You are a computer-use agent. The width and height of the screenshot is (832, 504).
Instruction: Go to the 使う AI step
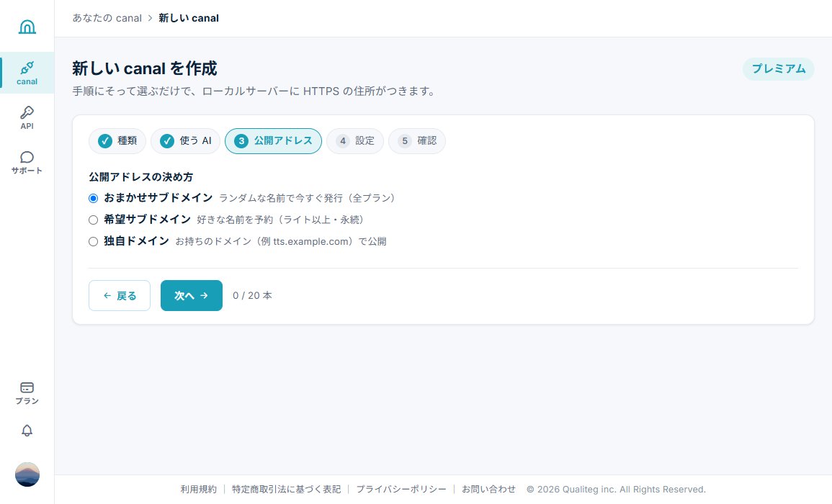point(185,140)
